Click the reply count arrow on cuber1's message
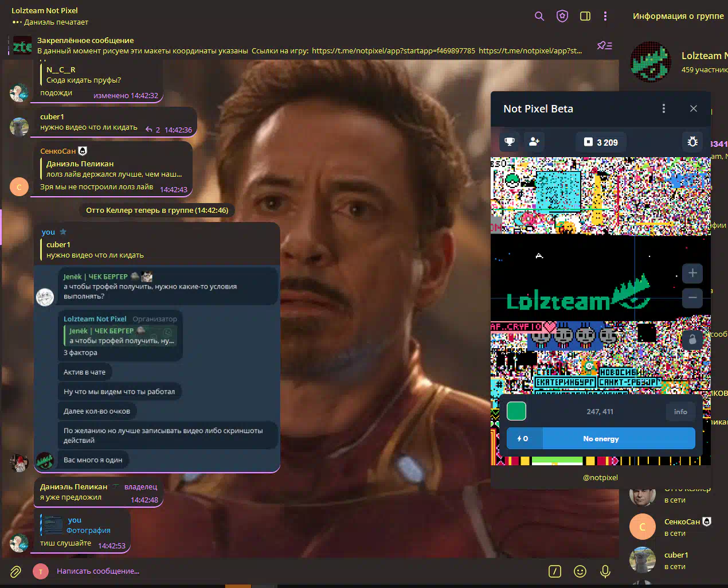 [149, 130]
